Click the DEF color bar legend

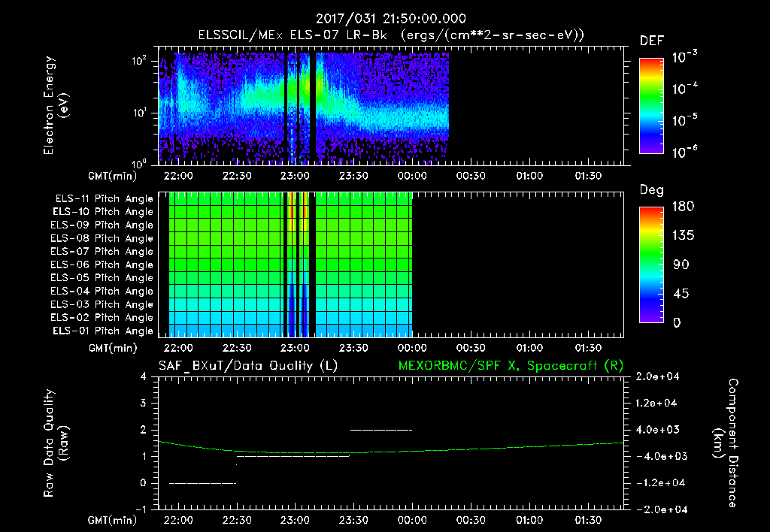(x=650, y=105)
